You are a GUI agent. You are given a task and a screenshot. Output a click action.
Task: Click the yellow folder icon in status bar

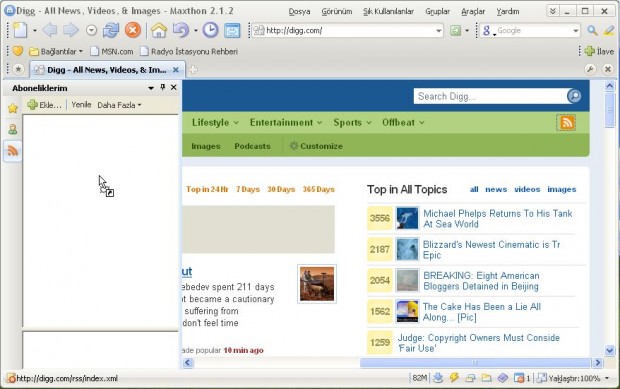point(486,378)
